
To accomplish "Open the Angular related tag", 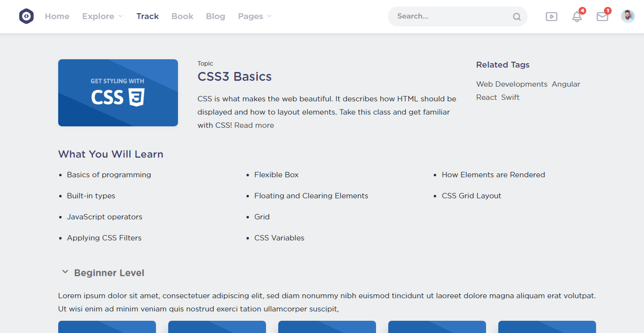I will click(566, 84).
